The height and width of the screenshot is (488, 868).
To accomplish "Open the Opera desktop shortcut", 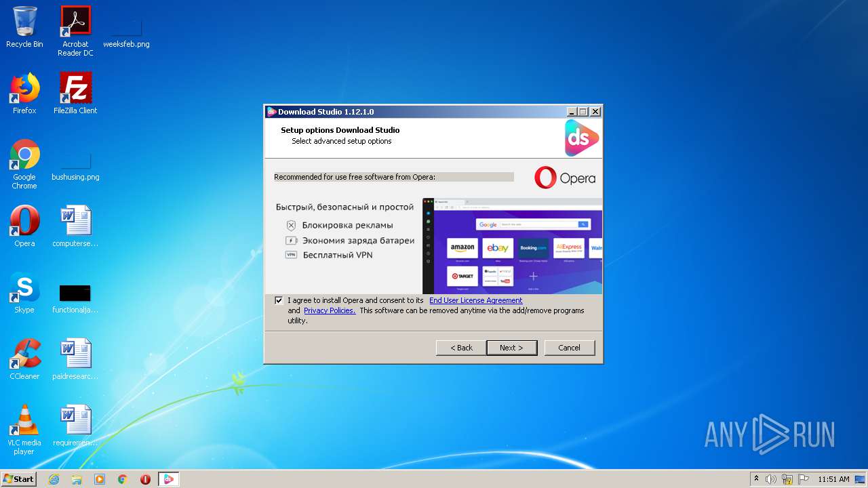I will tap(24, 226).
